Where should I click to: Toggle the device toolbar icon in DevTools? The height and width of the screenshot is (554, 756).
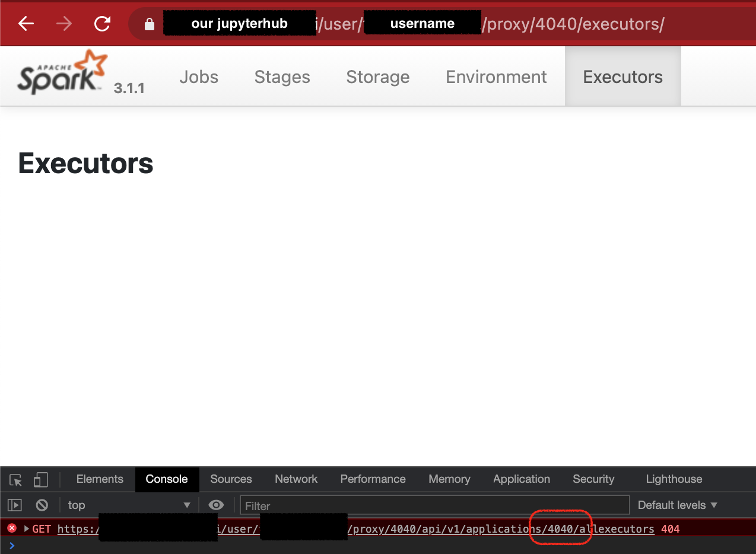(x=40, y=479)
